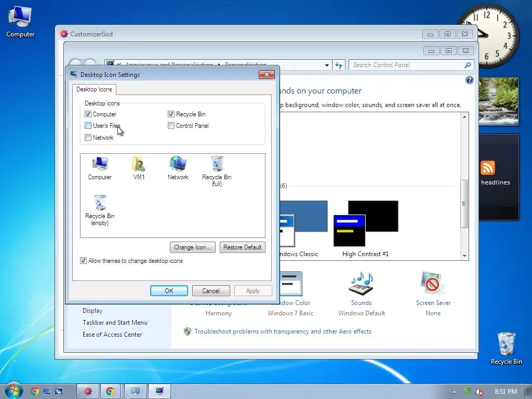Image resolution: width=532 pixels, height=399 pixels.
Task: Click the search magnifier icon in Control Panel
Action: pos(468,65)
